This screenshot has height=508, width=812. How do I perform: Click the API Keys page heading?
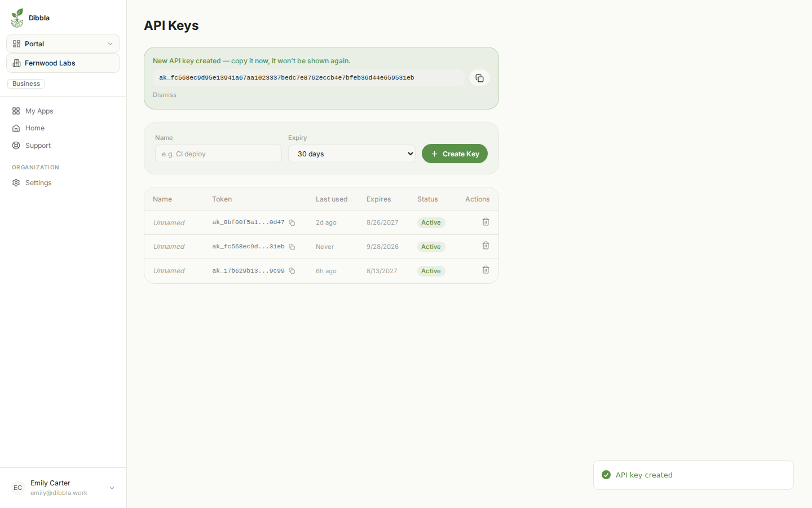coord(171,25)
